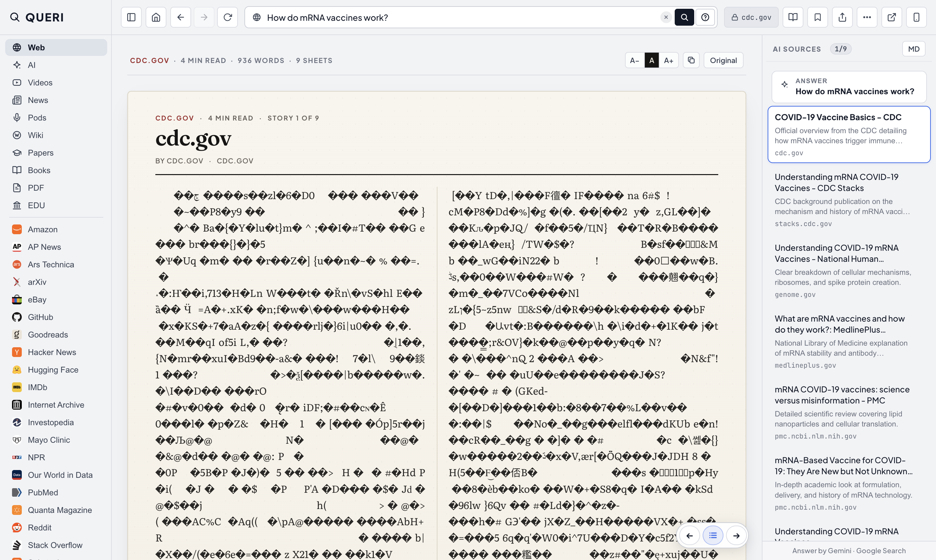Viewport: 936px width, 560px height.
Task: Increase font size with A+
Action: point(668,60)
